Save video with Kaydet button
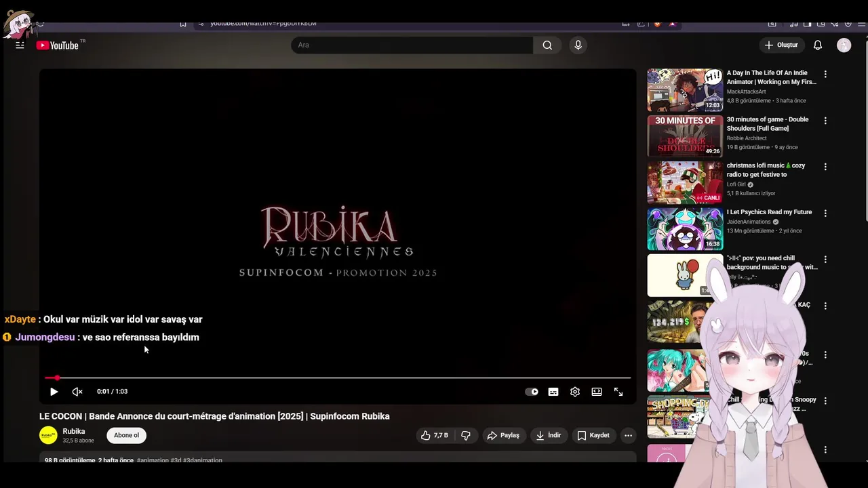The height and width of the screenshot is (488, 868). coord(593,435)
